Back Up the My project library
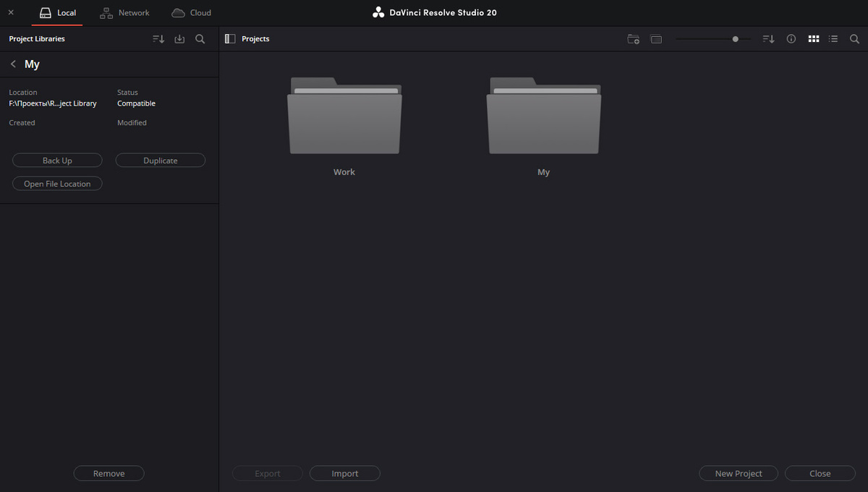The width and height of the screenshot is (868, 492). pos(57,161)
